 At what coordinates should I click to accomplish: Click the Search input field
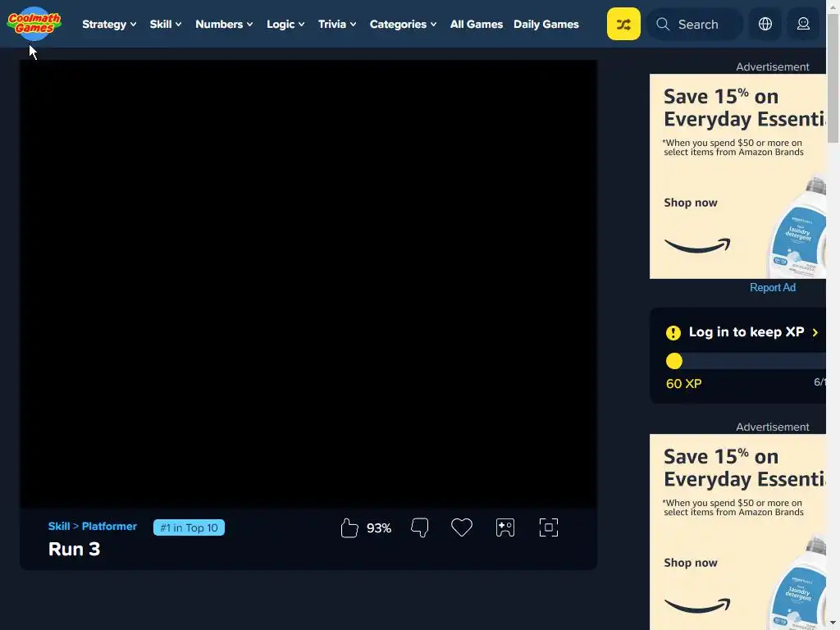pos(695,24)
